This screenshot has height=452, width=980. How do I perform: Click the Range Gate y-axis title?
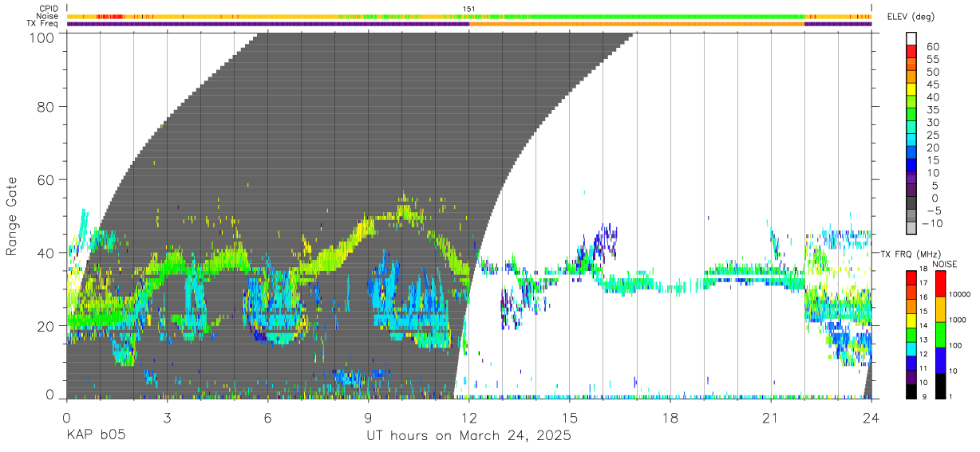tap(12, 216)
